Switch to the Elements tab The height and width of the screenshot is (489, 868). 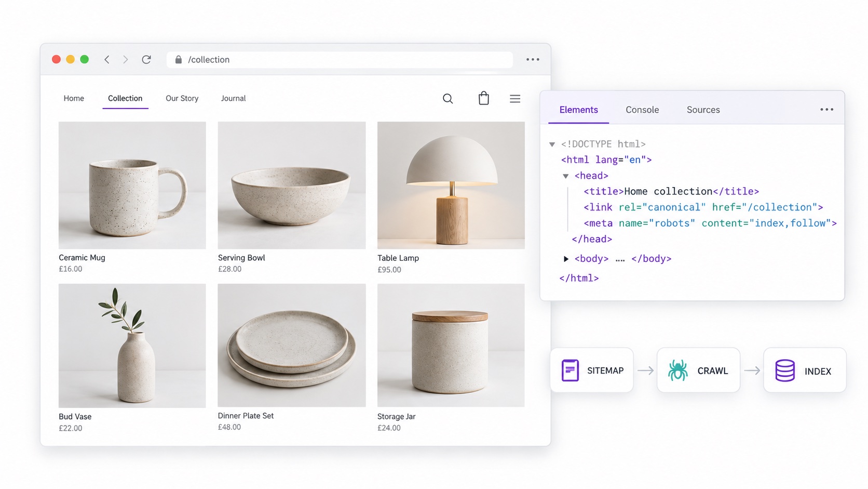coord(579,110)
